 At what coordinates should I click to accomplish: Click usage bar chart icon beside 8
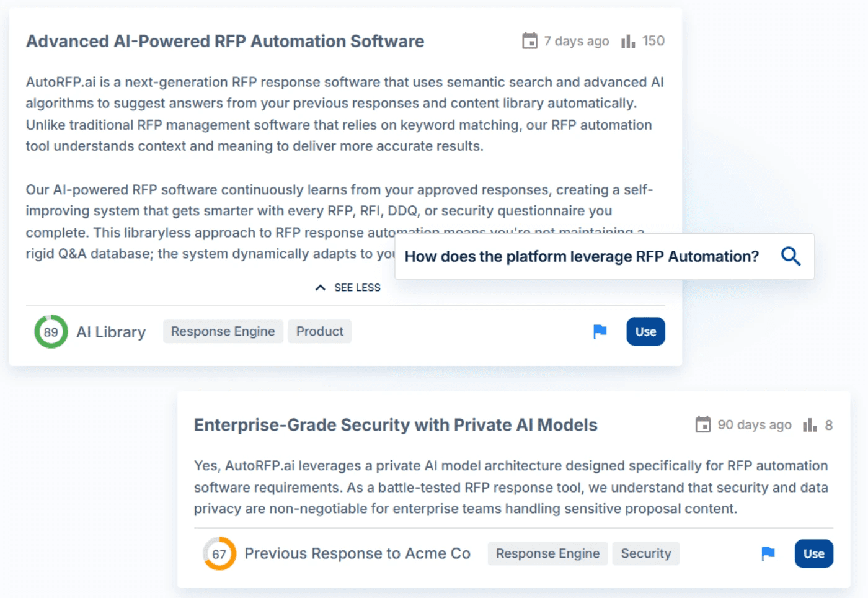pos(810,425)
